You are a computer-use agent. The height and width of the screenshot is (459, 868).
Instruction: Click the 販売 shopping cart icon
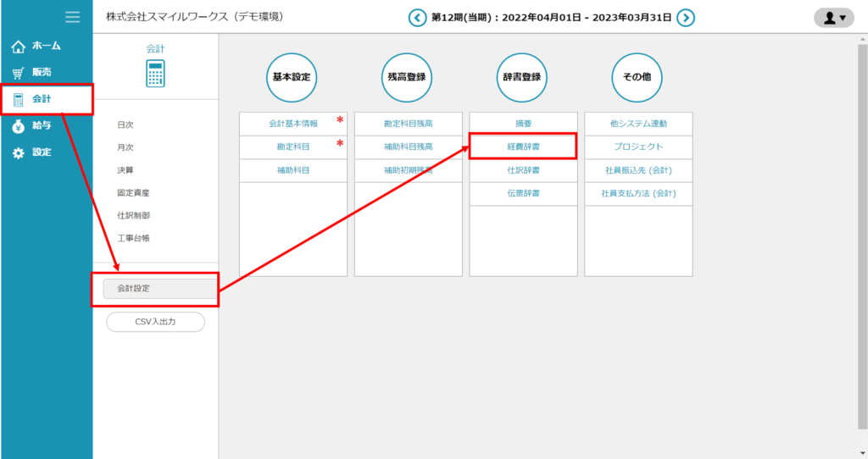click(19, 73)
